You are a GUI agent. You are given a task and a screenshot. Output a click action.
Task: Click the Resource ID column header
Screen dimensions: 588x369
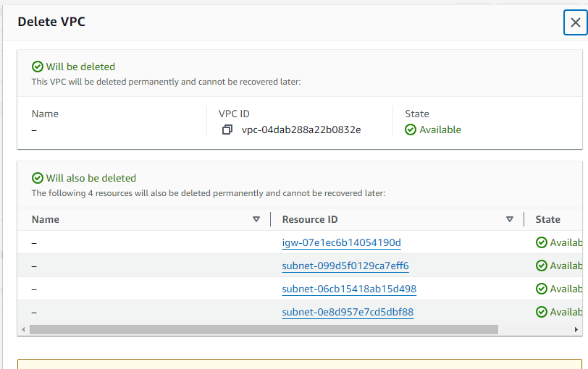(310, 219)
